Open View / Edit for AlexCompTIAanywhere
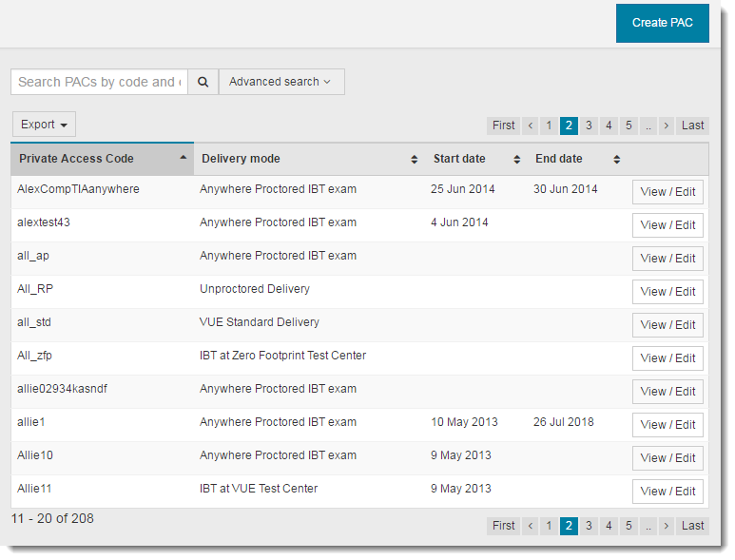The width and height of the screenshot is (735, 560). (x=667, y=192)
